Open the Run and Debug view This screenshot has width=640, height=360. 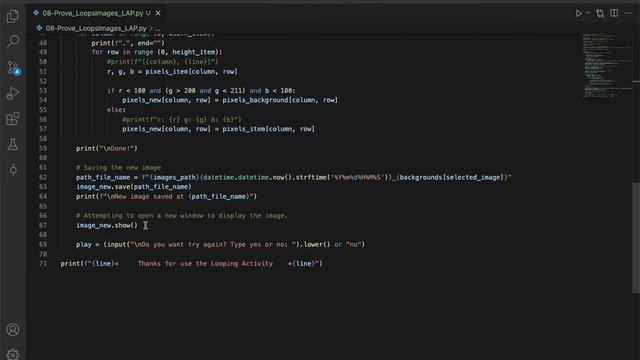pyautogui.click(x=13, y=93)
